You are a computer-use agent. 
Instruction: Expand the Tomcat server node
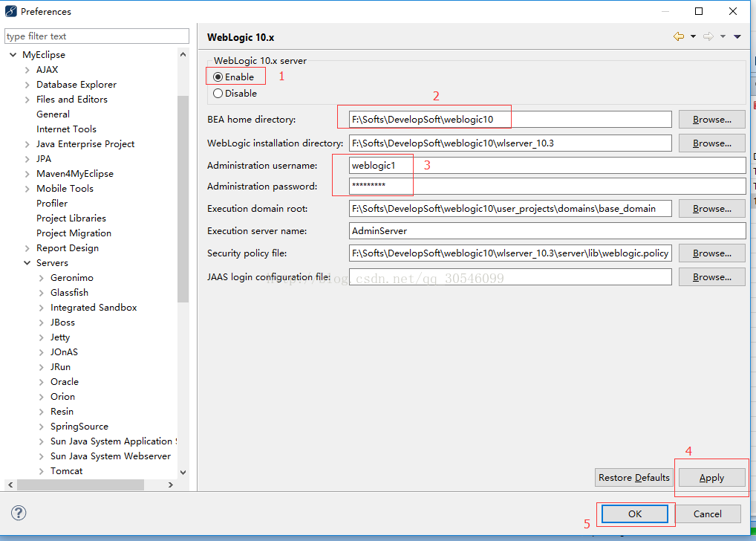tap(42, 471)
